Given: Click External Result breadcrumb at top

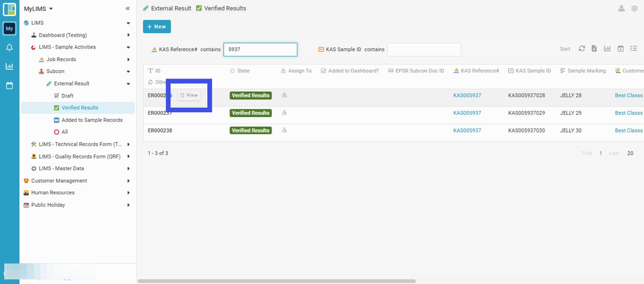Looking at the screenshot, I should [167, 8].
